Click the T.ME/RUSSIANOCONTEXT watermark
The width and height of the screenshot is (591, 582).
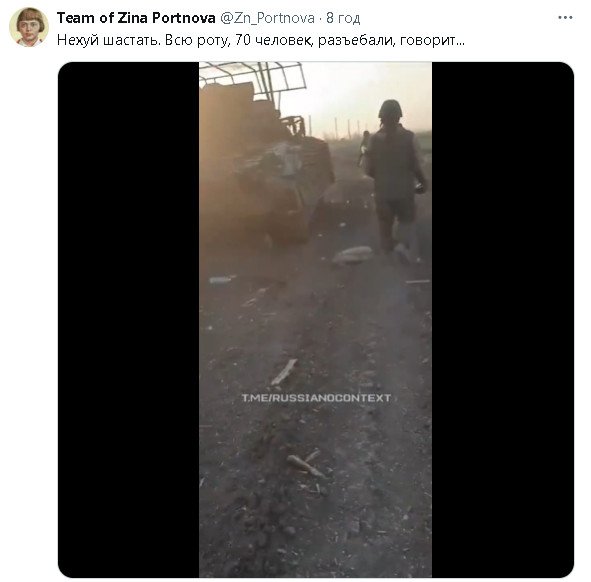(316, 398)
